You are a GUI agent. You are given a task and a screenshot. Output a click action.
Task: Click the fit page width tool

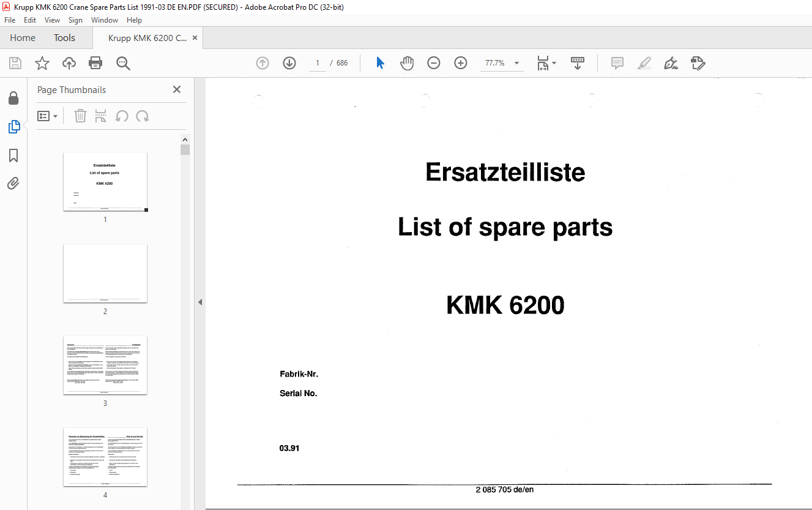click(543, 63)
